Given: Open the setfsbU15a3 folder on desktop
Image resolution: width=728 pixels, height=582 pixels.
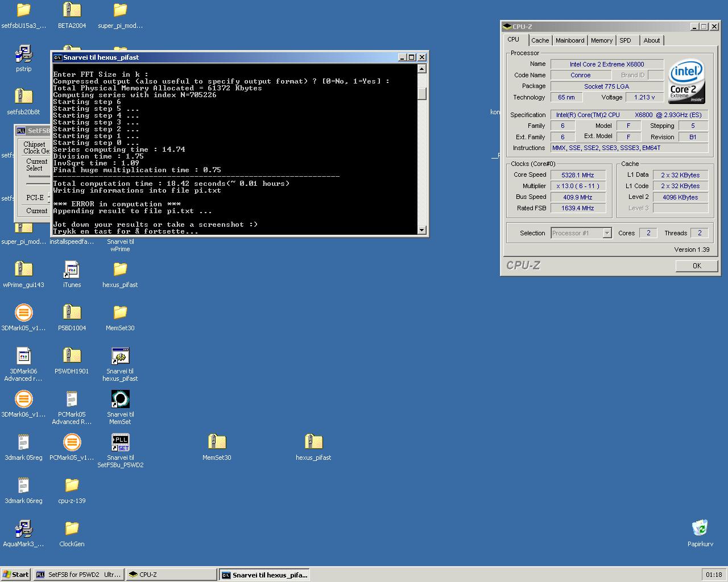Looking at the screenshot, I should 23,10.
